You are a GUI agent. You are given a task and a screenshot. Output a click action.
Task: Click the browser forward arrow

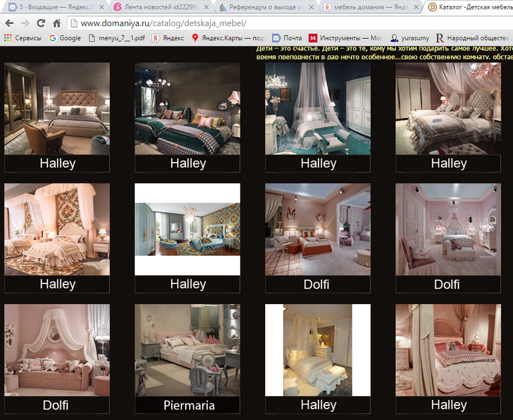(25, 23)
